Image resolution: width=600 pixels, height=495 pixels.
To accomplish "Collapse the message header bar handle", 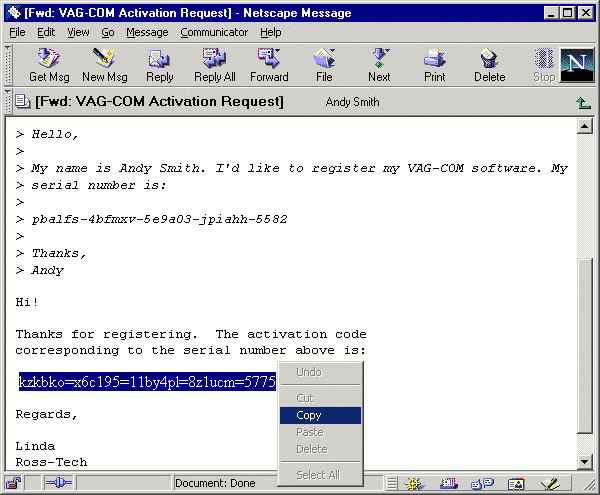I will click(x=8, y=101).
